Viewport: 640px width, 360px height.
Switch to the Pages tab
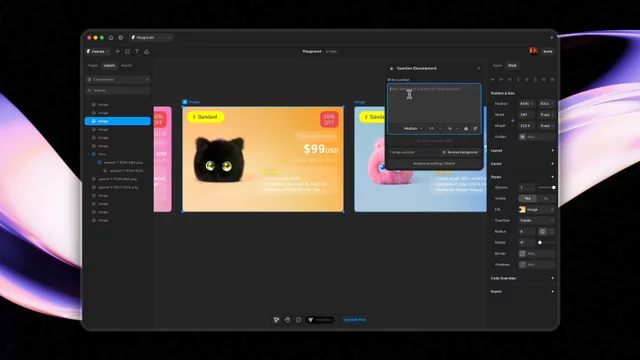coord(93,65)
